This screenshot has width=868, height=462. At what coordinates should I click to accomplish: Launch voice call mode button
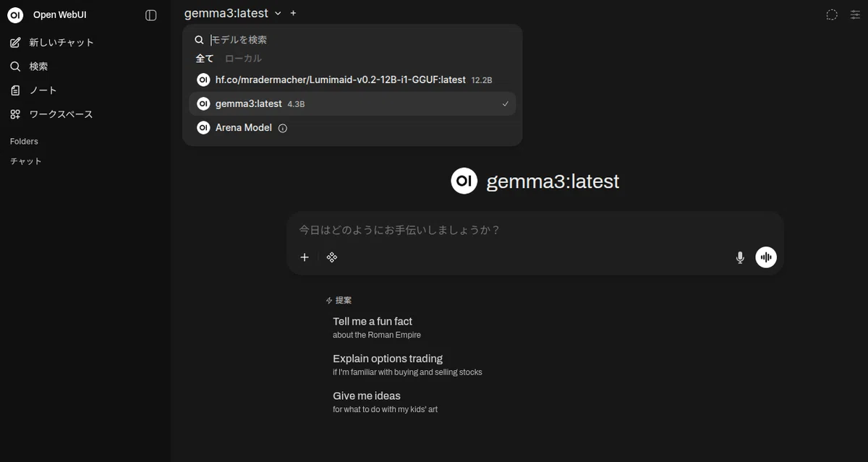(766, 257)
